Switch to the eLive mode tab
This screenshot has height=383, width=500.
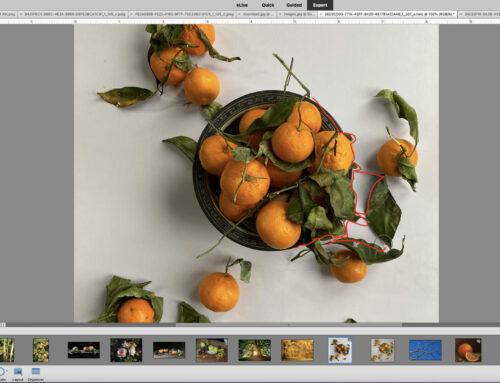tap(242, 5)
